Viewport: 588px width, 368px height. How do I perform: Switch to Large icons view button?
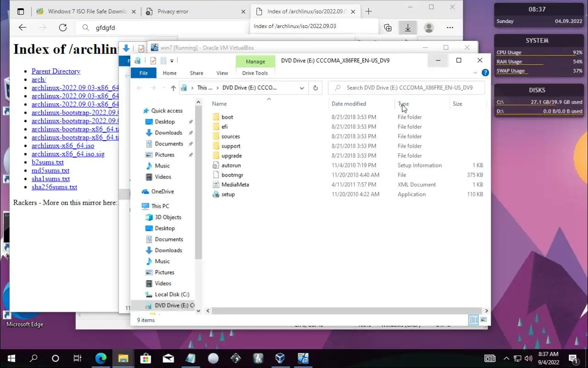tap(483, 320)
